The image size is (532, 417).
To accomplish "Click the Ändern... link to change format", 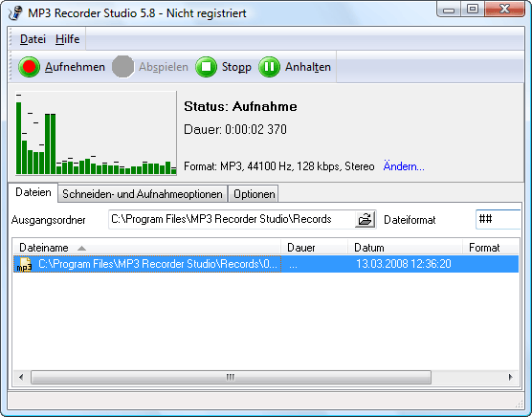I will (404, 166).
